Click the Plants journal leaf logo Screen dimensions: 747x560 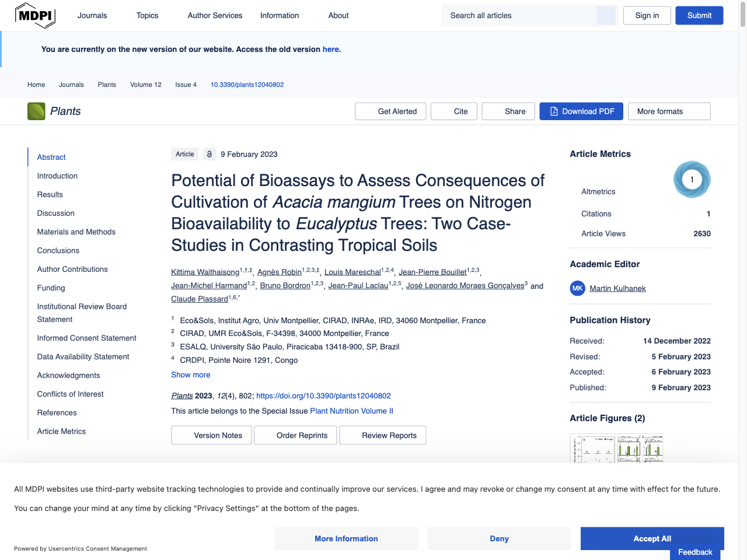[x=36, y=111]
